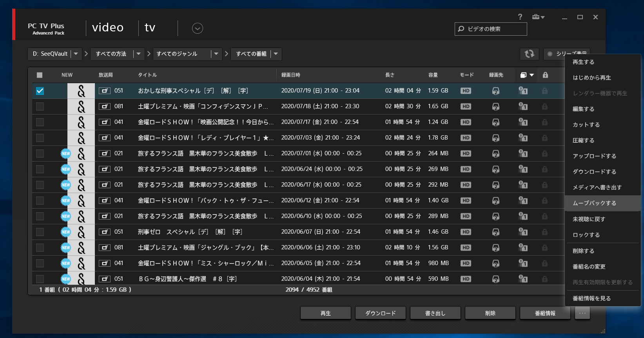Image resolution: width=644 pixels, height=338 pixels.
Task: Click copy count icon in first row
Action: coord(523,91)
